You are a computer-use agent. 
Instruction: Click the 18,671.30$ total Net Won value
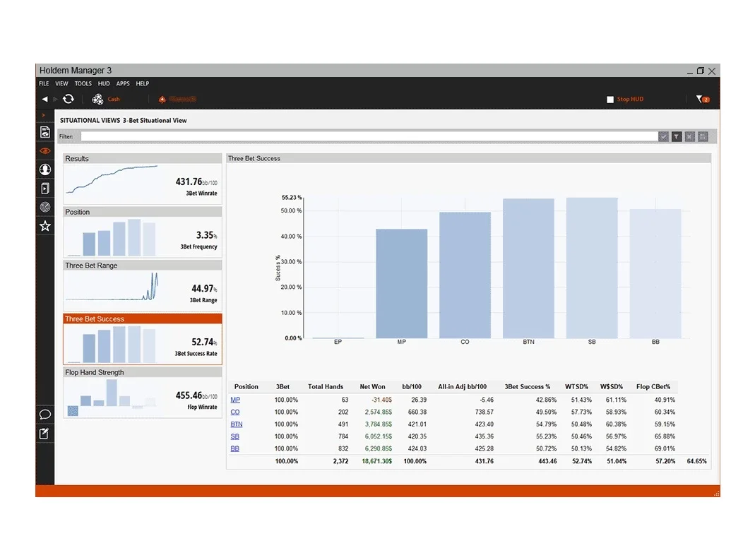pyautogui.click(x=377, y=461)
